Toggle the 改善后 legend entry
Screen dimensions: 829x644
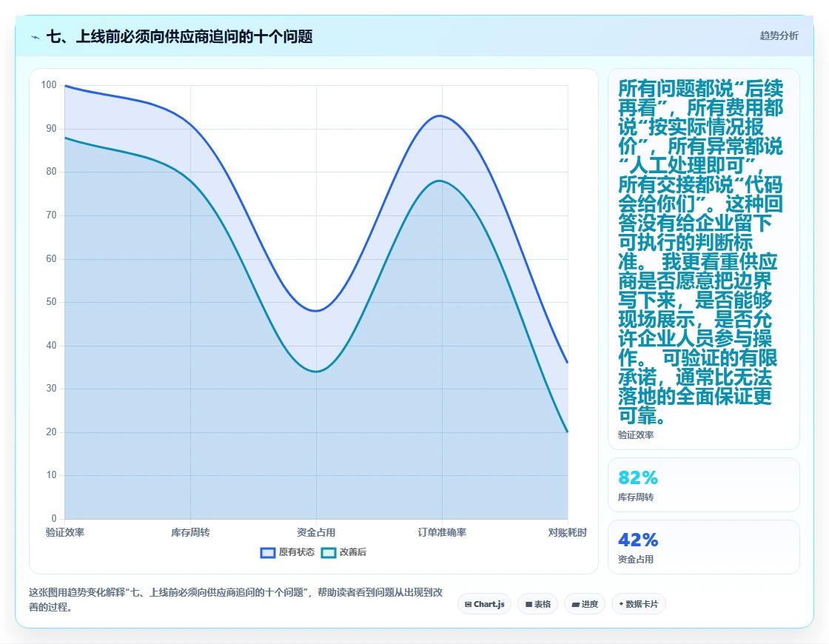pos(343,552)
